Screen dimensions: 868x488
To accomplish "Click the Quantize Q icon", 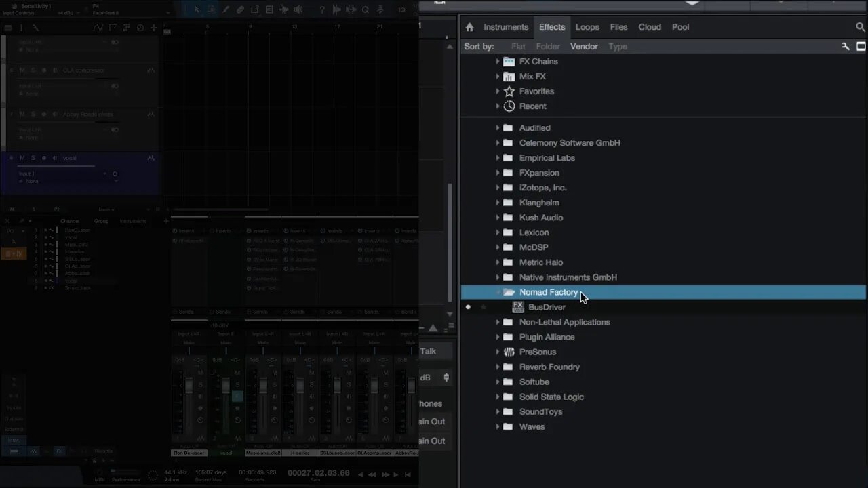I will [365, 9].
